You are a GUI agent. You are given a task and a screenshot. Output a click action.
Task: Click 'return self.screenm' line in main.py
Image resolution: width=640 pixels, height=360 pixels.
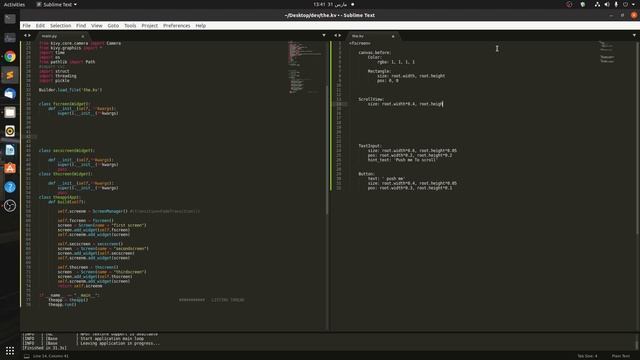point(80,286)
